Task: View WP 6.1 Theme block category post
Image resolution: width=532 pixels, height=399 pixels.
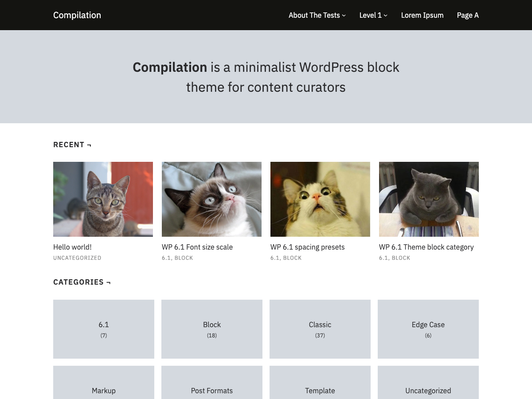Action: pyautogui.click(x=426, y=247)
